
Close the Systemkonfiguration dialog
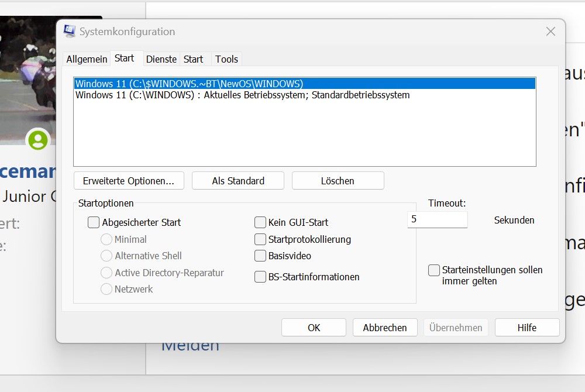pyautogui.click(x=550, y=32)
